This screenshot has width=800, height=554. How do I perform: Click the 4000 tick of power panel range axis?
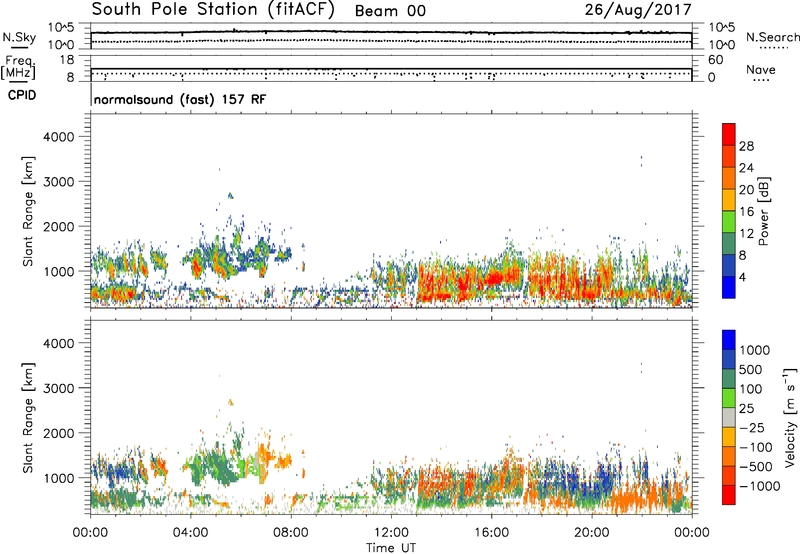tap(59, 137)
